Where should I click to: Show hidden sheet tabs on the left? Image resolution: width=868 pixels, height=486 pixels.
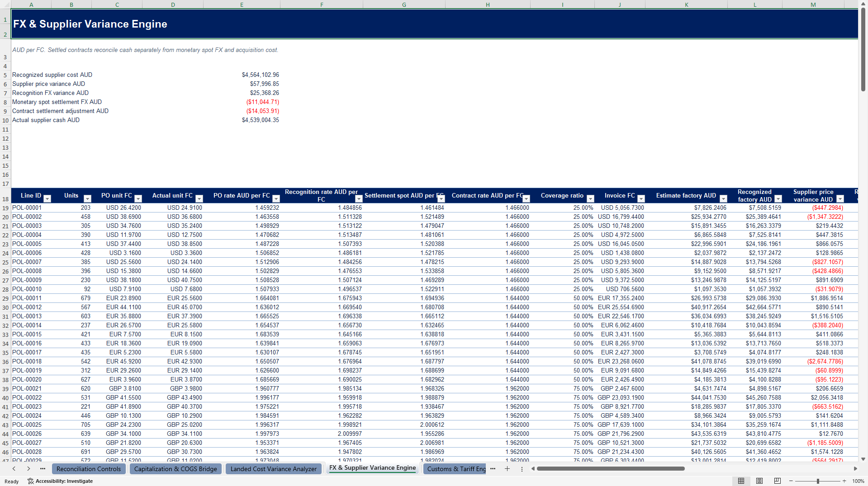tap(43, 469)
